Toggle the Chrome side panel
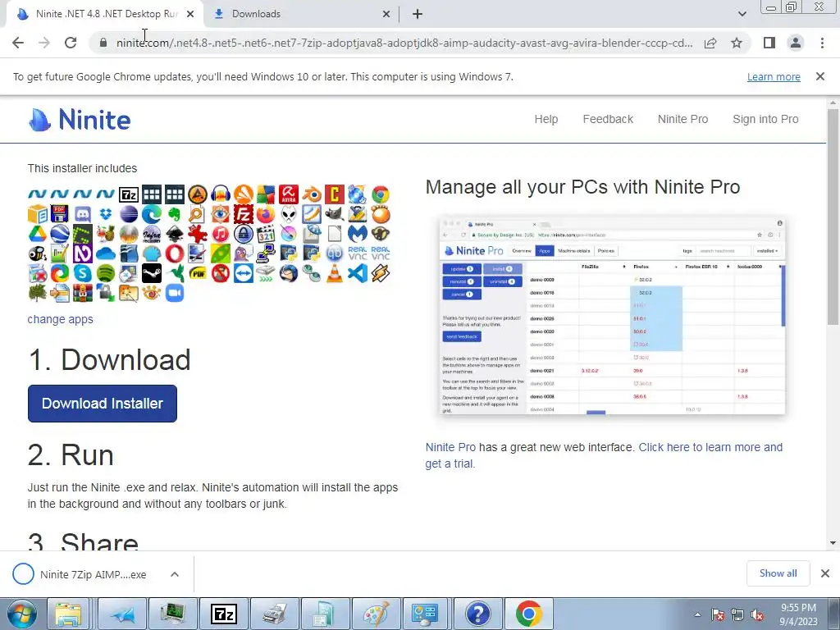The image size is (840, 630). coord(769,43)
